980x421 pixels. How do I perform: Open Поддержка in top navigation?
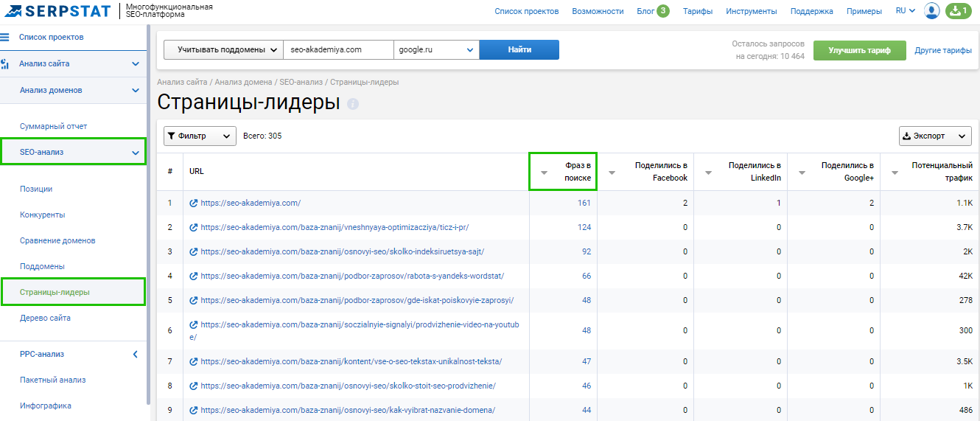coord(811,11)
